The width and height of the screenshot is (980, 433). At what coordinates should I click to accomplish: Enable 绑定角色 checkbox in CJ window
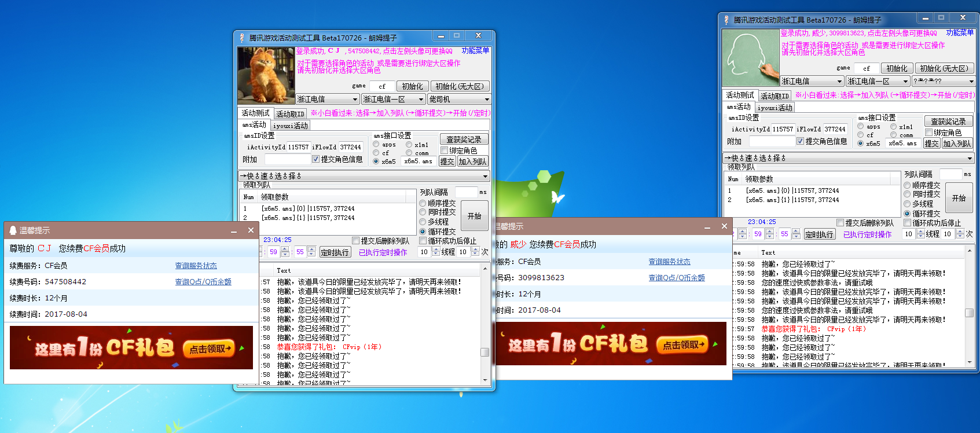[x=445, y=151]
